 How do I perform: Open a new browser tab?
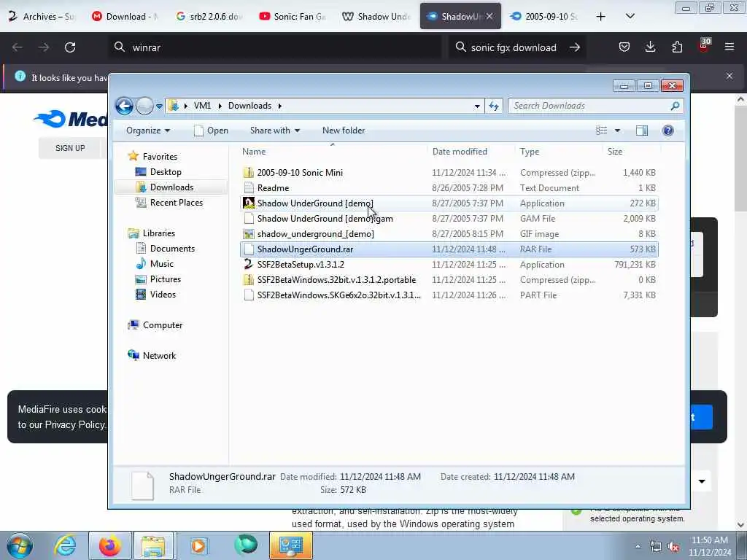coord(601,16)
